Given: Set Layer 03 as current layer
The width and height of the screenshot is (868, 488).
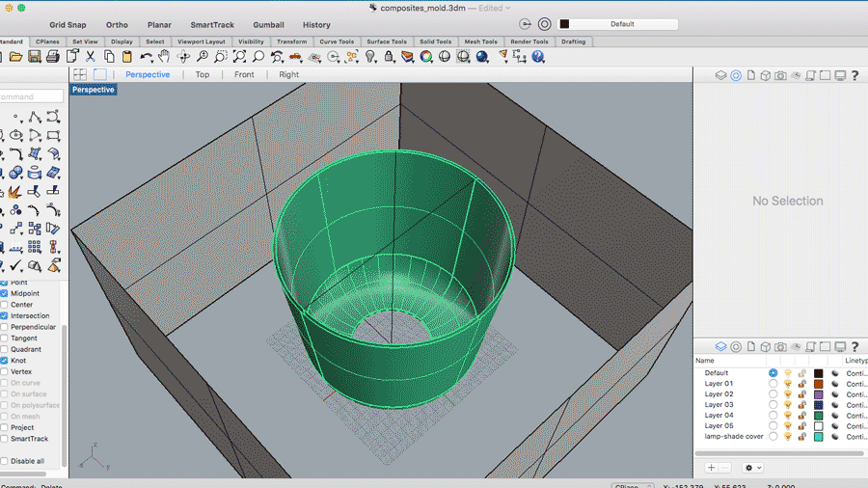Looking at the screenshot, I should 773,405.
